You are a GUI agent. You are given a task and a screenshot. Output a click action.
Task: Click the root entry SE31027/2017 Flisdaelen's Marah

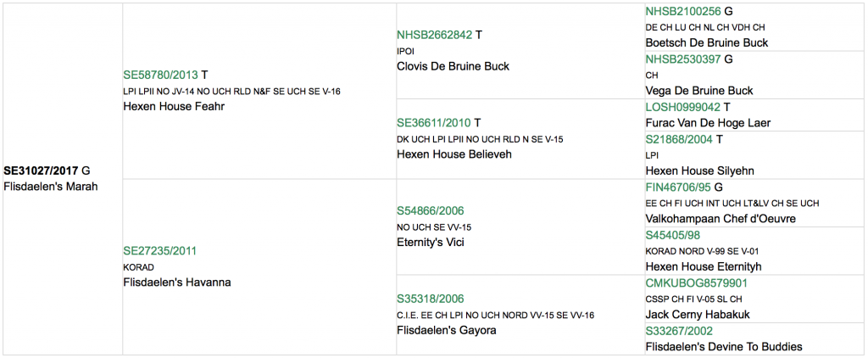62,178
